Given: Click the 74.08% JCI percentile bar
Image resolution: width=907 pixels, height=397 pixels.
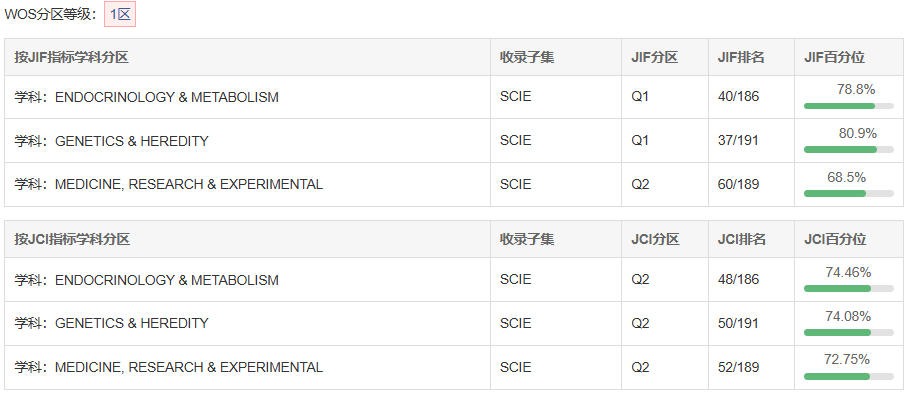Looking at the screenshot, I should point(849,332).
